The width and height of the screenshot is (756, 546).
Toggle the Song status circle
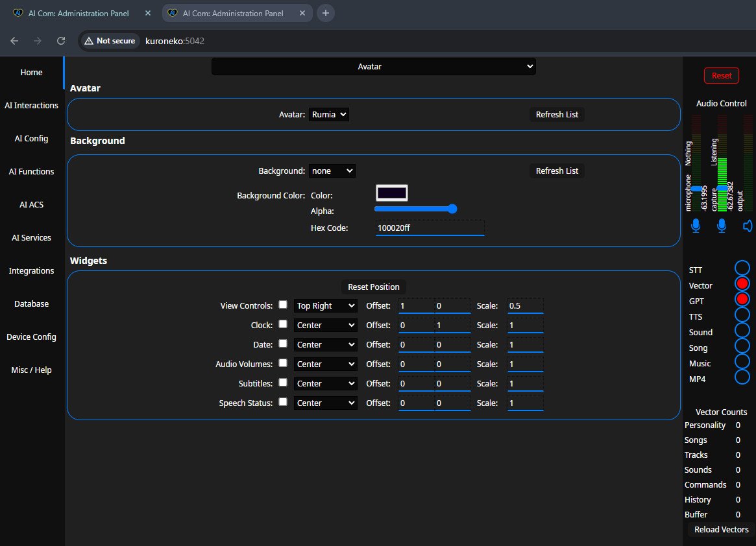pos(742,346)
